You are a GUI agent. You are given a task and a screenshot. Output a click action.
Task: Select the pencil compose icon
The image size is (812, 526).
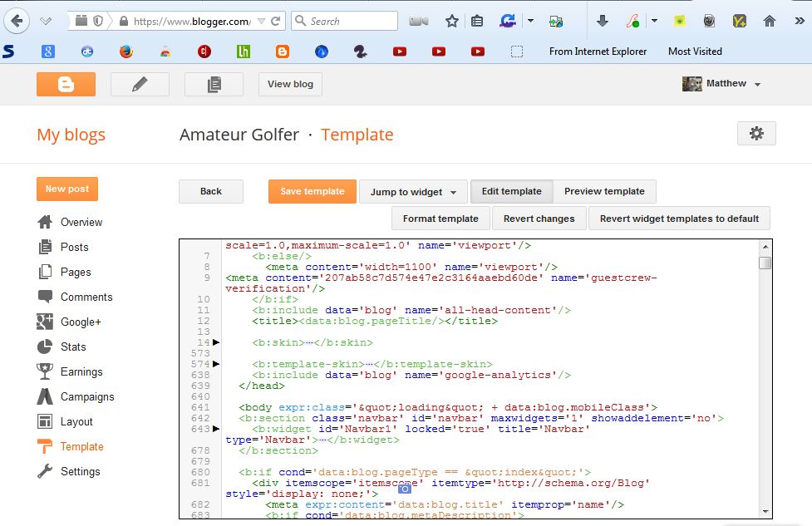tap(140, 83)
